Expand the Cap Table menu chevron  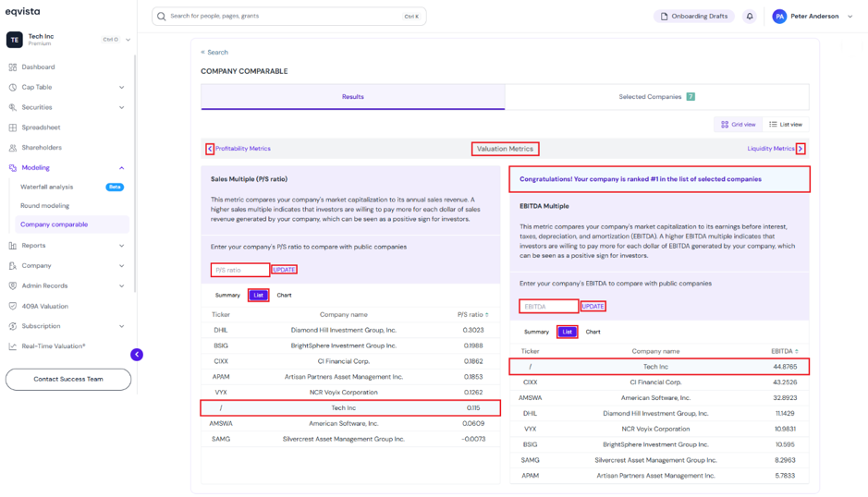click(x=122, y=88)
